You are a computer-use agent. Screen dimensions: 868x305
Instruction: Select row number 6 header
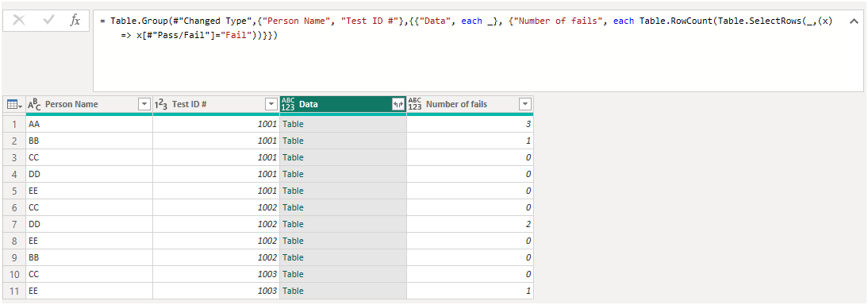pos(14,207)
